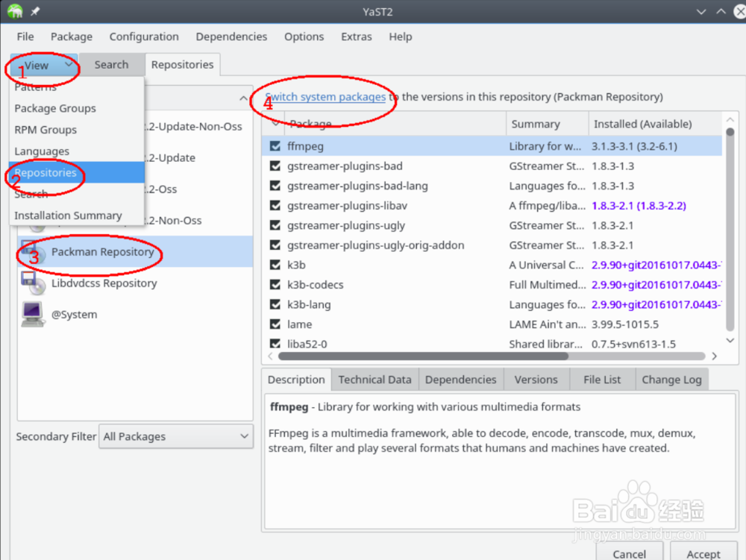The width and height of the screenshot is (746, 560).
Task: Click ffmpeg version 3.1.3-3.1 (3.2-6.1)
Action: (634, 146)
